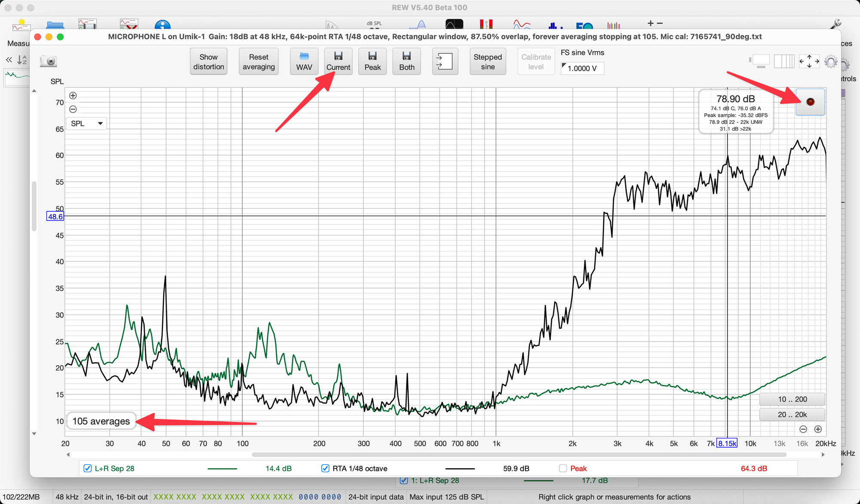The width and height of the screenshot is (860, 504).
Task: Click the graph limits arrows icon
Action: [x=809, y=61]
